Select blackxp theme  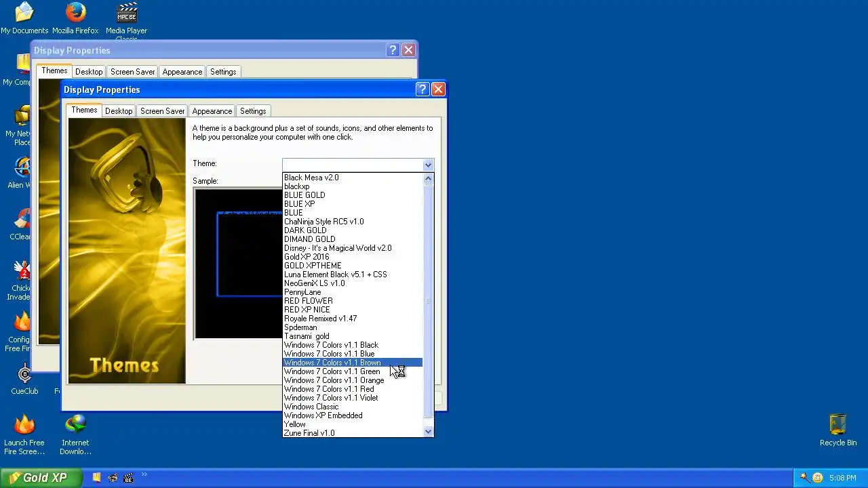(x=353, y=186)
